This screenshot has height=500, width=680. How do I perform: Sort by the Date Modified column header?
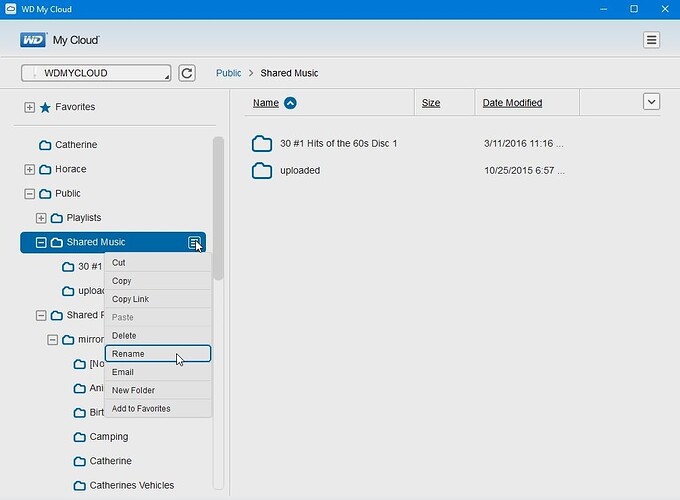click(512, 103)
